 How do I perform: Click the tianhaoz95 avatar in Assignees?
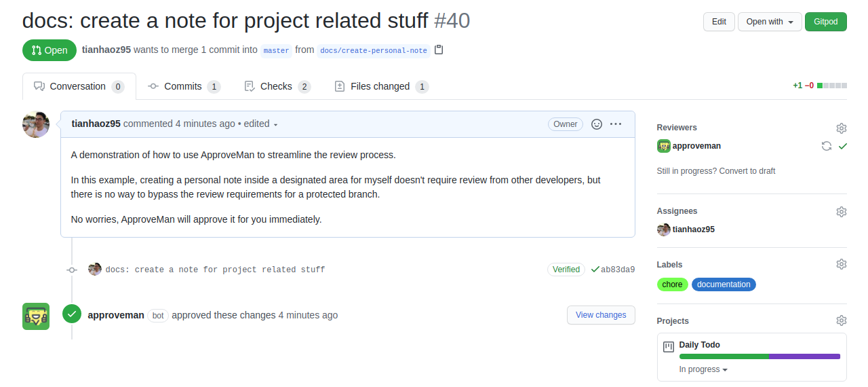(664, 229)
